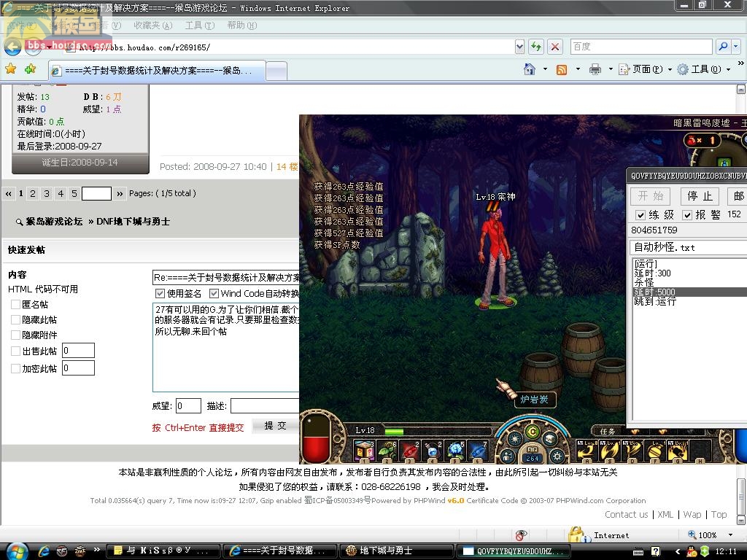Click inside the post content text area
This screenshot has width=747, height=560.
click(x=225, y=346)
